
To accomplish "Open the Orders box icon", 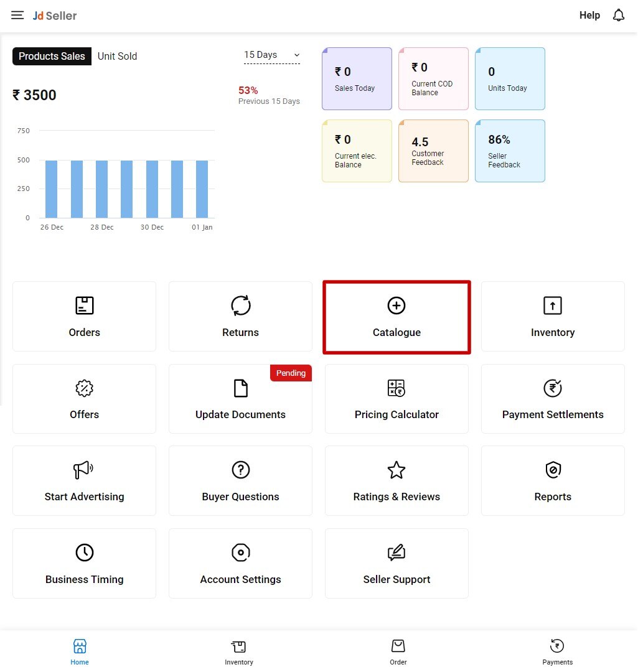I will click(x=84, y=306).
